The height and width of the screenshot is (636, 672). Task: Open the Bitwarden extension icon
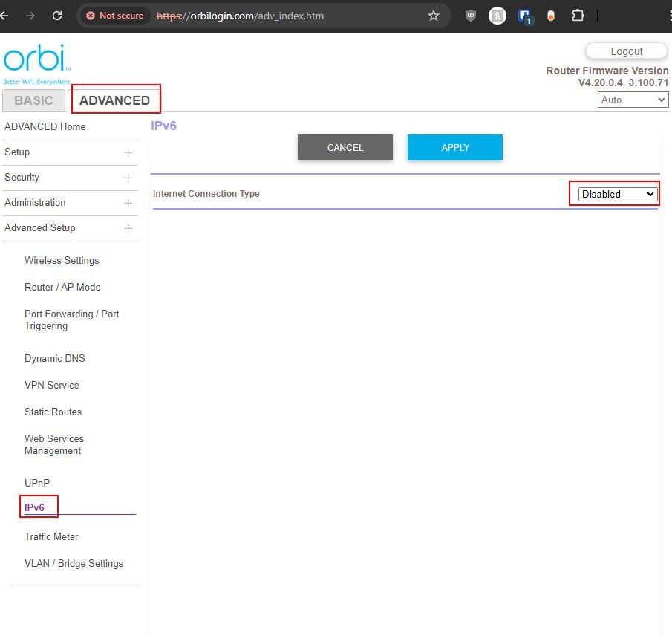[525, 16]
